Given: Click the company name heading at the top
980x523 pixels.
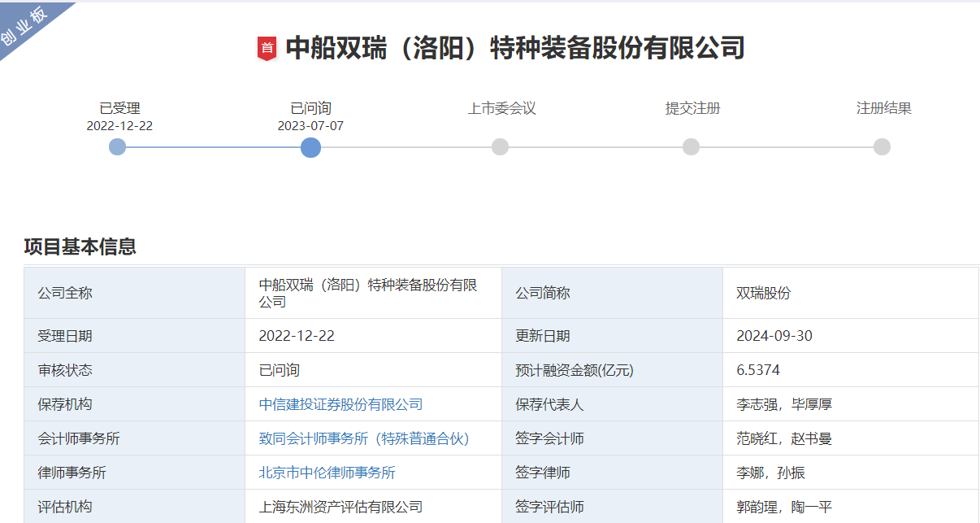Looking at the screenshot, I should [x=515, y=48].
